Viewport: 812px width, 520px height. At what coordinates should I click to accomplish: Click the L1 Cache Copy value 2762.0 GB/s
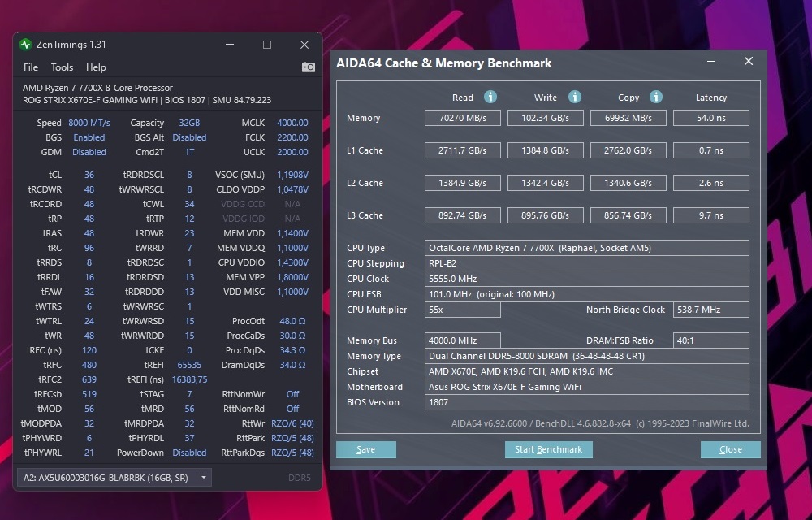tap(628, 150)
